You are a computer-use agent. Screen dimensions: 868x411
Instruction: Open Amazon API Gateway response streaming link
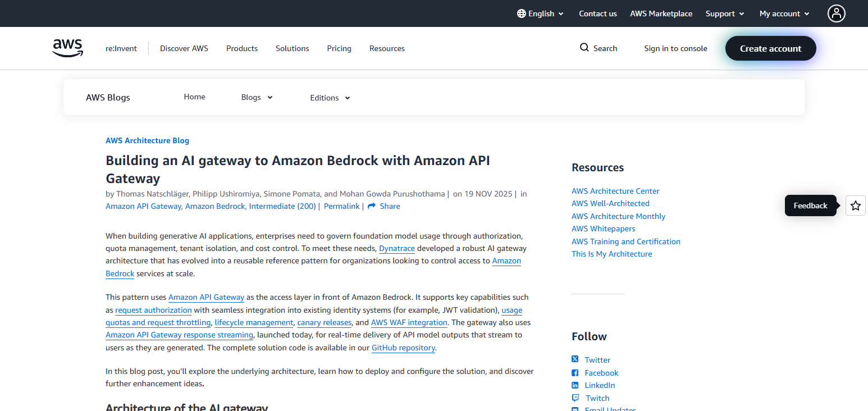click(x=179, y=335)
